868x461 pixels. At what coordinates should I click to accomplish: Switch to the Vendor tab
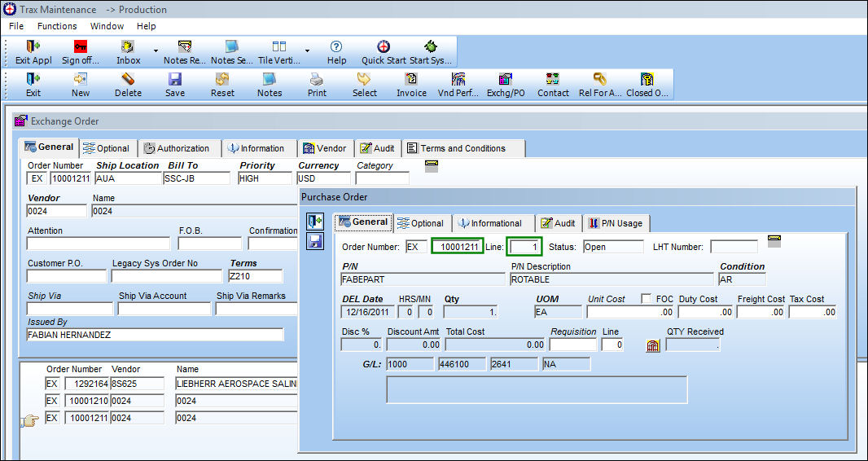pos(326,148)
